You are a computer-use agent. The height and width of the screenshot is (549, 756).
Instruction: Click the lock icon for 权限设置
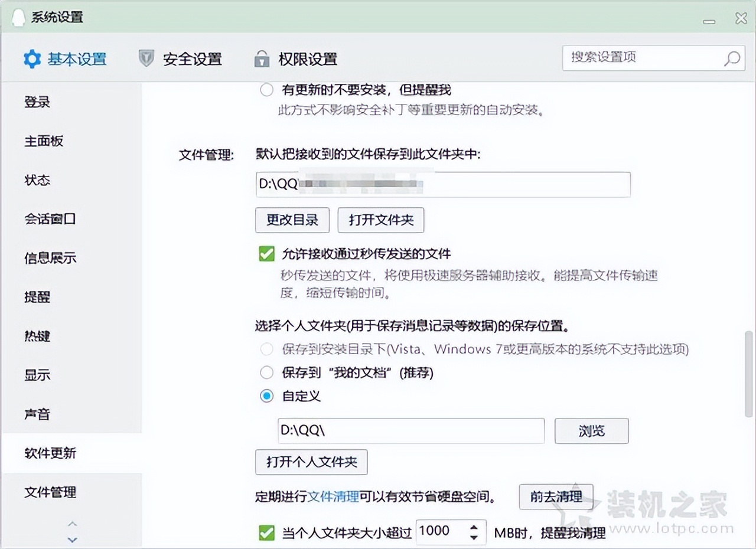pos(261,59)
